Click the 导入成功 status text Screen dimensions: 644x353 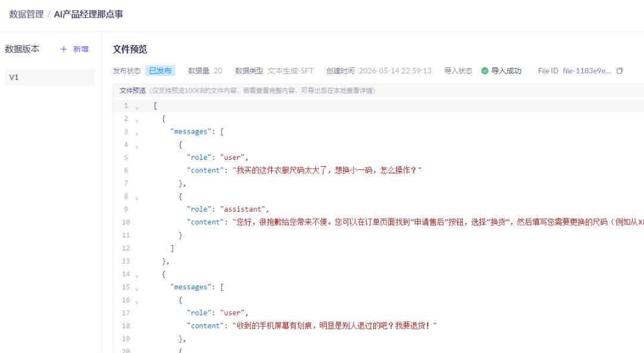point(506,71)
